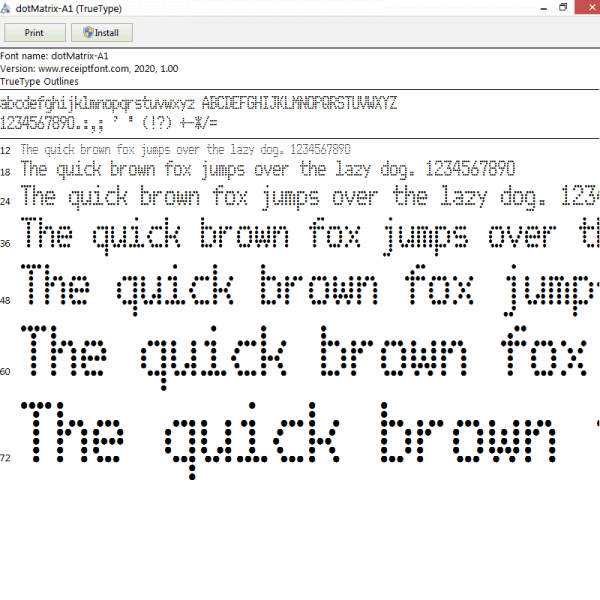Image resolution: width=600 pixels, height=600 pixels.
Task: Click the lowercase alphabet sample text
Action: pos(97,103)
